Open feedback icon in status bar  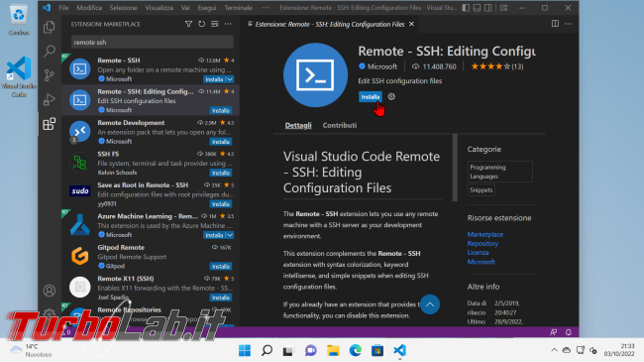click(x=553, y=332)
